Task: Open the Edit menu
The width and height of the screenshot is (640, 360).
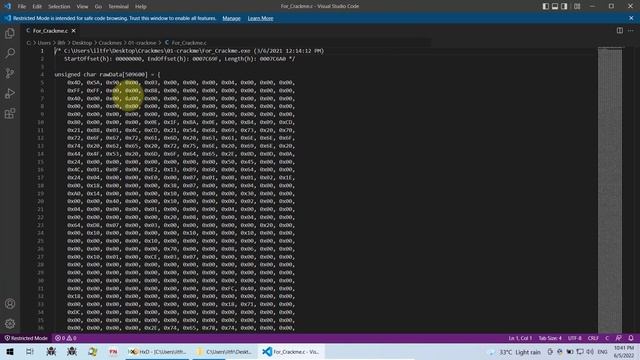Action: click(x=37, y=7)
